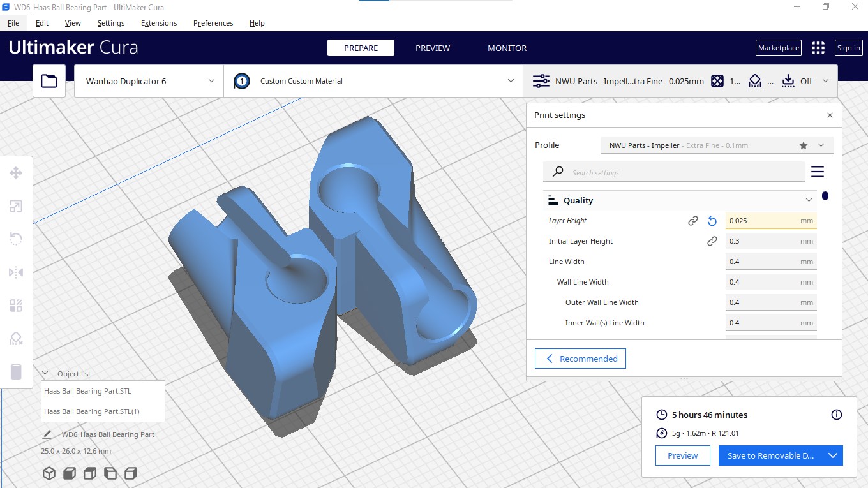
Task: Click the Search settings field
Action: click(674, 172)
